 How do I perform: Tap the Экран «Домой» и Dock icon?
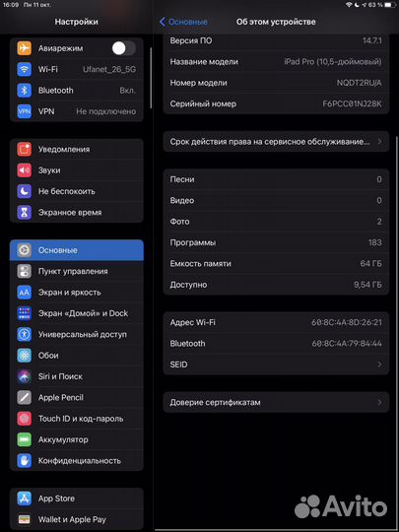(x=24, y=313)
